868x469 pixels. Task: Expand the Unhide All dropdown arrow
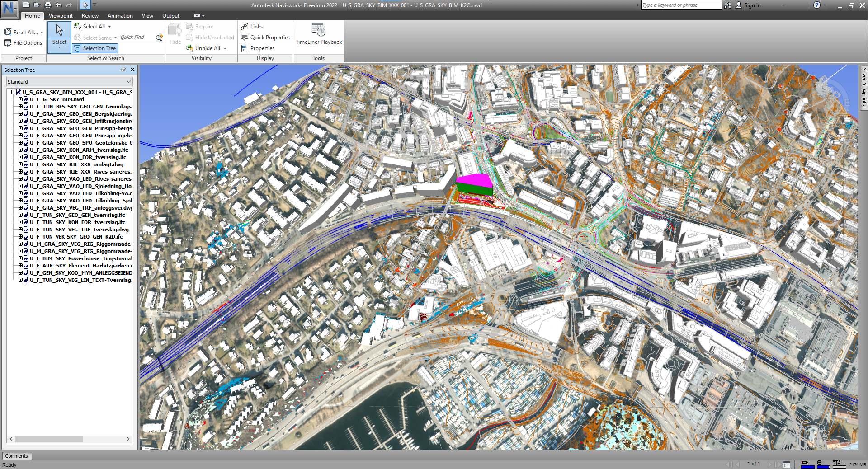point(225,48)
